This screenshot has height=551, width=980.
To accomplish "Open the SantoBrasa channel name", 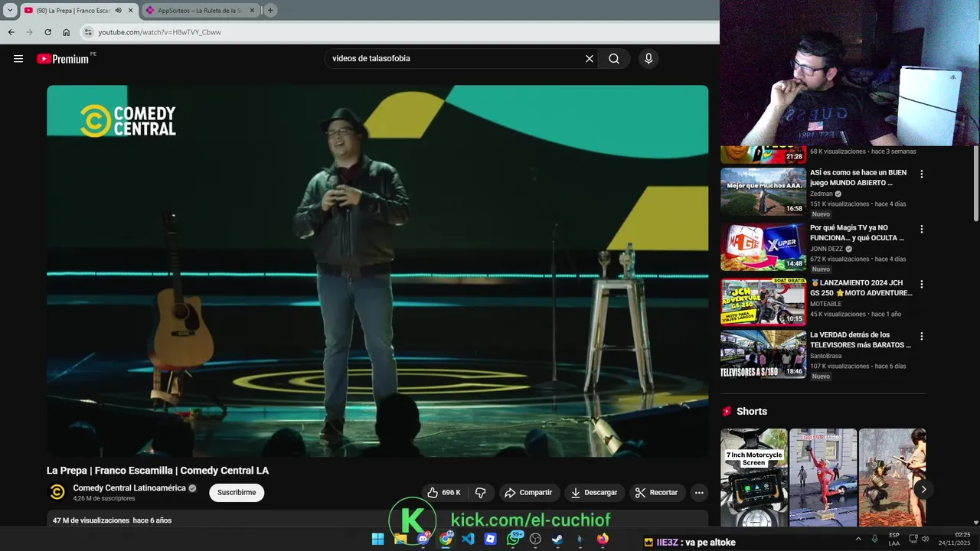I will pyautogui.click(x=826, y=357).
